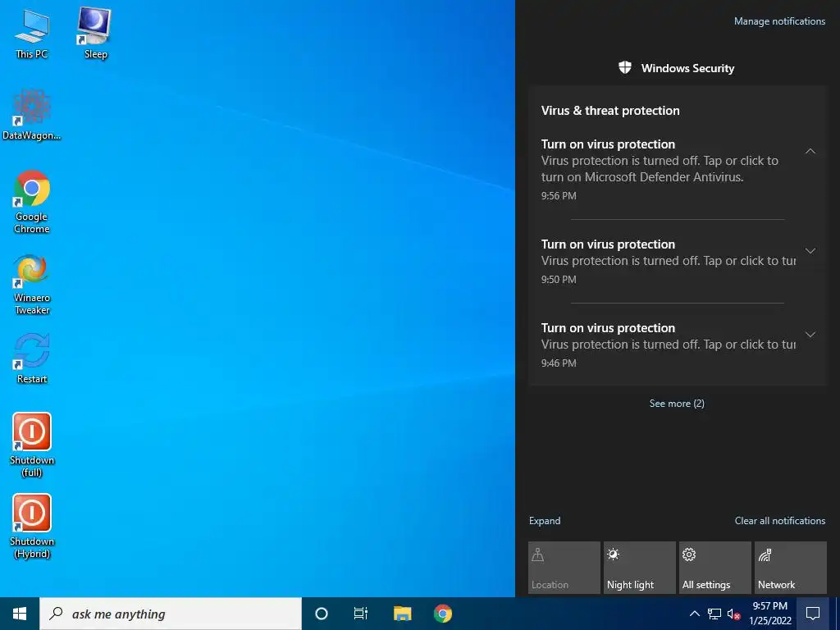Viewport: 840px width, 630px height.
Task: Click Clear all notifications
Action: point(780,521)
